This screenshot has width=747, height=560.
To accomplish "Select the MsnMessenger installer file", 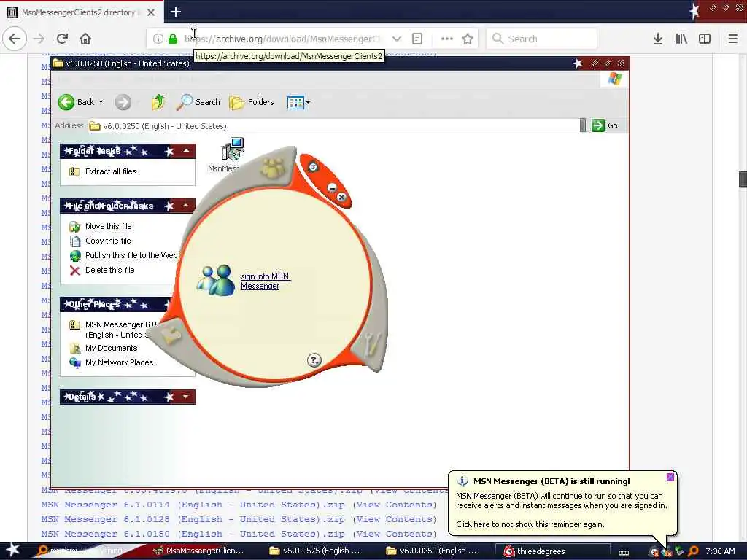I will (x=231, y=155).
